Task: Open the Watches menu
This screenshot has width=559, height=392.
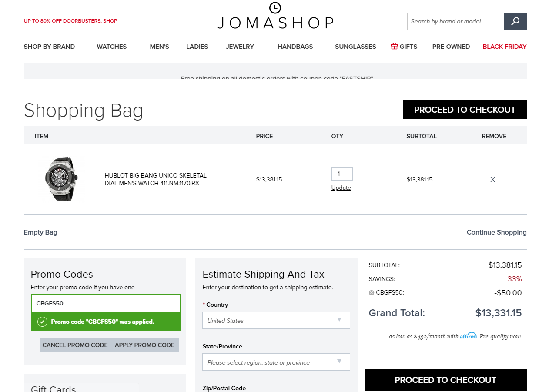Action: coord(112,47)
